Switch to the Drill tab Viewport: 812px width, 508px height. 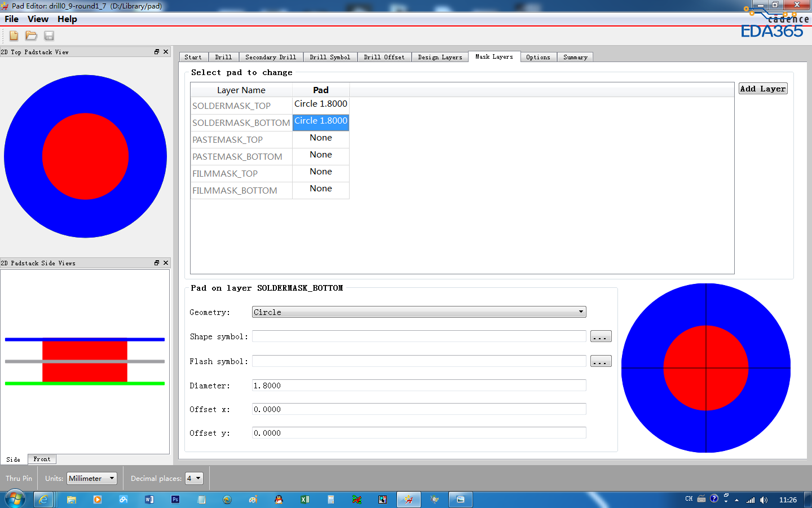point(223,57)
